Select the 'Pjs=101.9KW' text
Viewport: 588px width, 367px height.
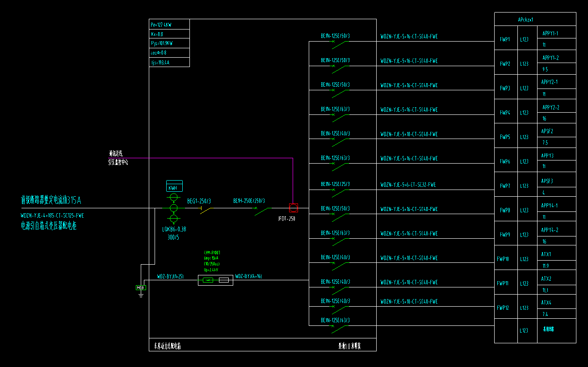click(x=162, y=44)
